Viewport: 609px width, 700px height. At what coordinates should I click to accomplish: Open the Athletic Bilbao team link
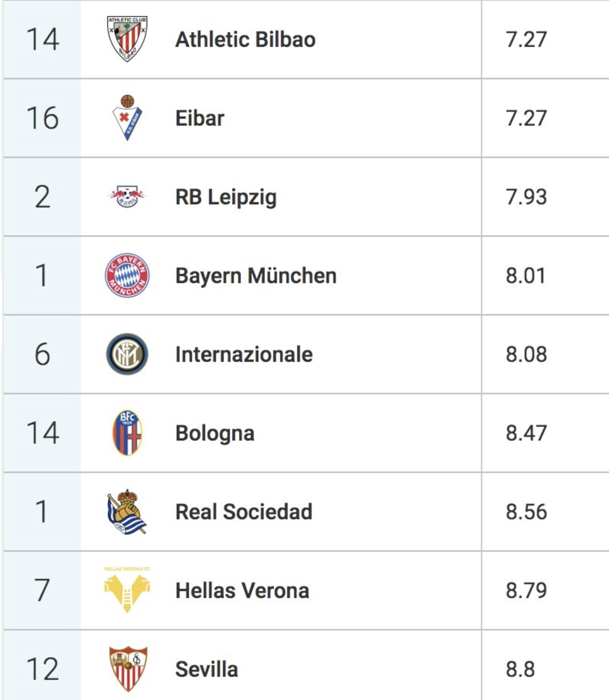point(245,40)
